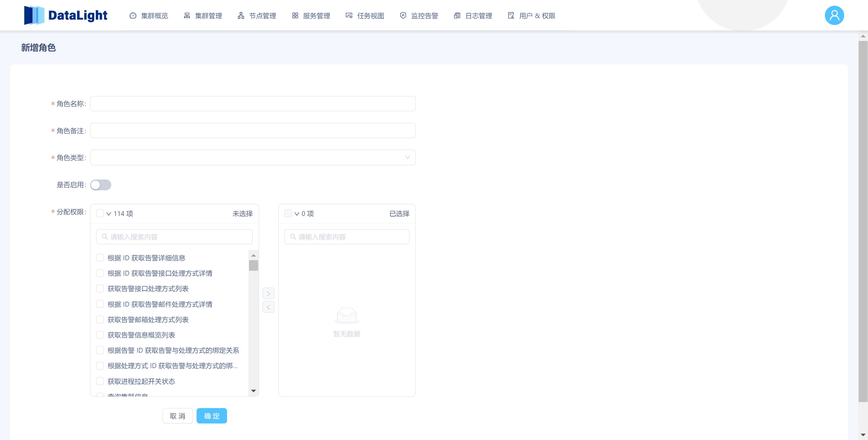Click the 用户 & 权限 icon
868x440 pixels.
pyautogui.click(x=511, y=15)
